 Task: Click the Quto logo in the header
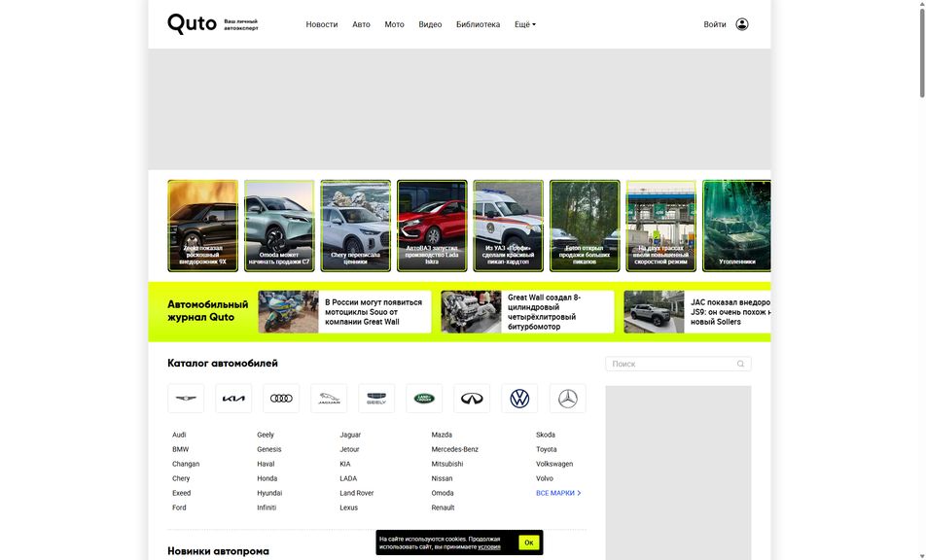(192, 24)
